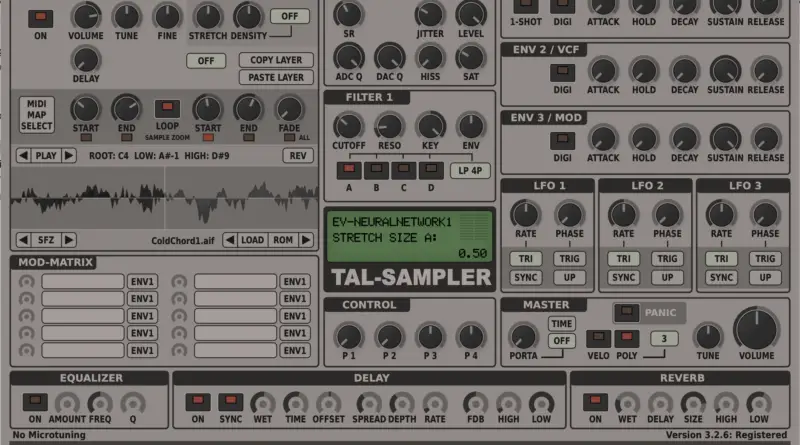This screenshot has height=445, width=800.
Task: Click first left mod-matrix destination field
Action: click(83, 282)
